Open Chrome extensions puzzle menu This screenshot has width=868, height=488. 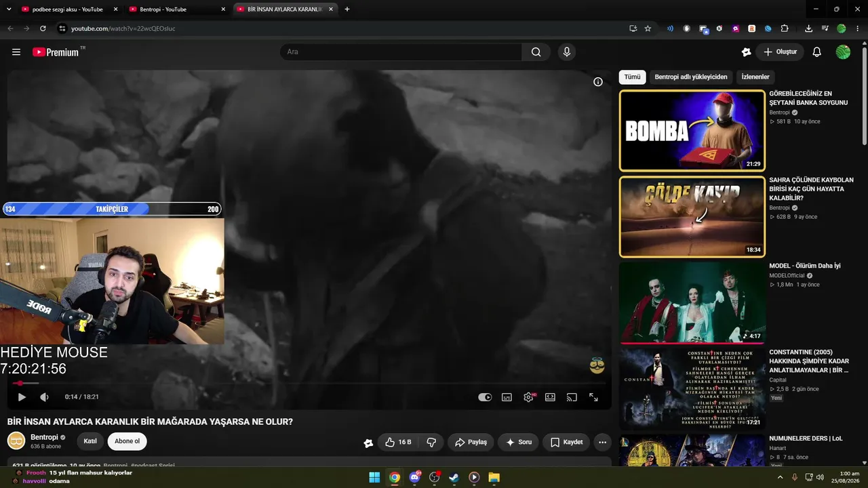tap(785, 28)
